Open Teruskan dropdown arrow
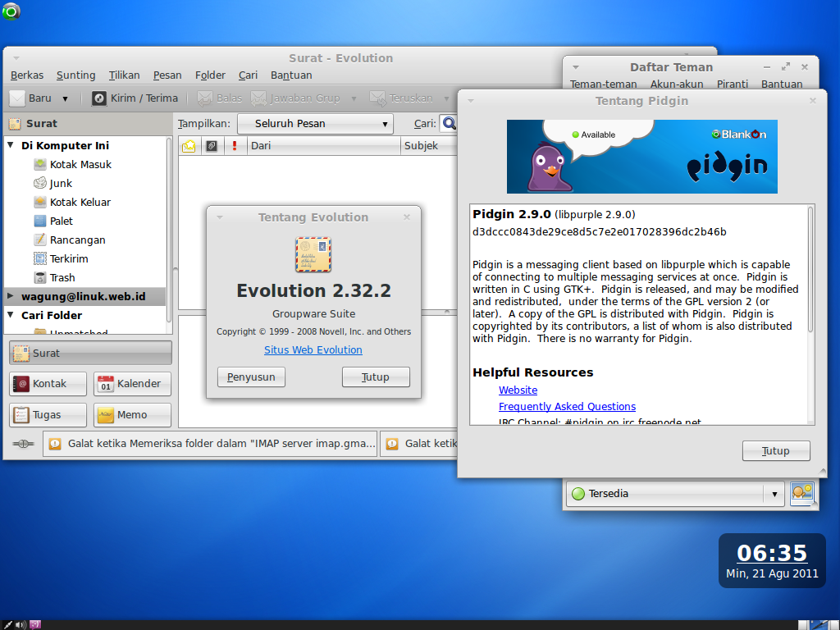 (446, 98)
